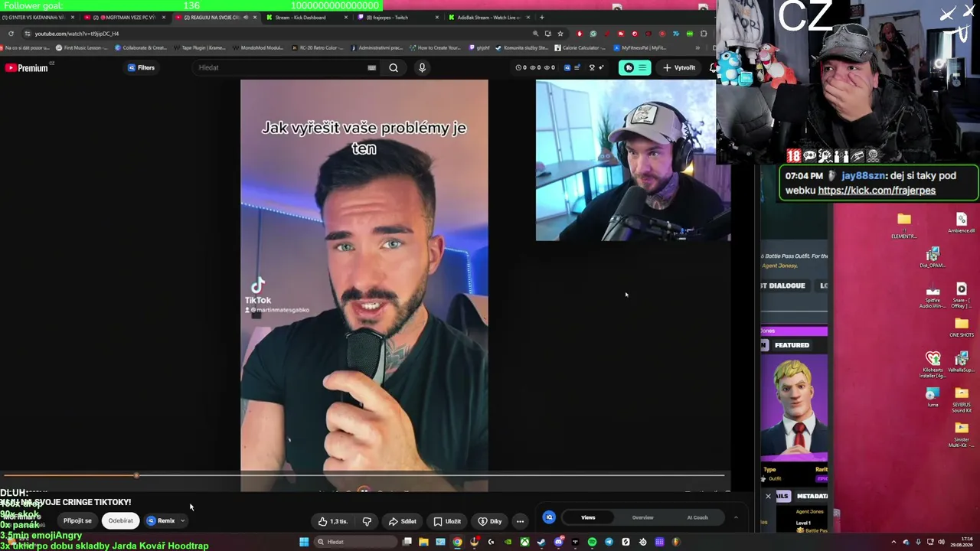Click the Agent Jones outfit thumbnail
980x551 pixels.
pyautogui.click(x=794, y=407)
